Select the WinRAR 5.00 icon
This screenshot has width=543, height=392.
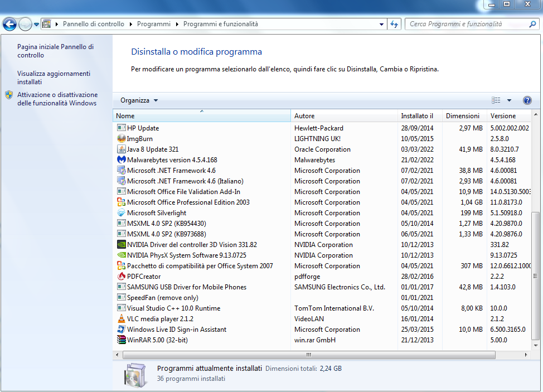coord(122,340)
